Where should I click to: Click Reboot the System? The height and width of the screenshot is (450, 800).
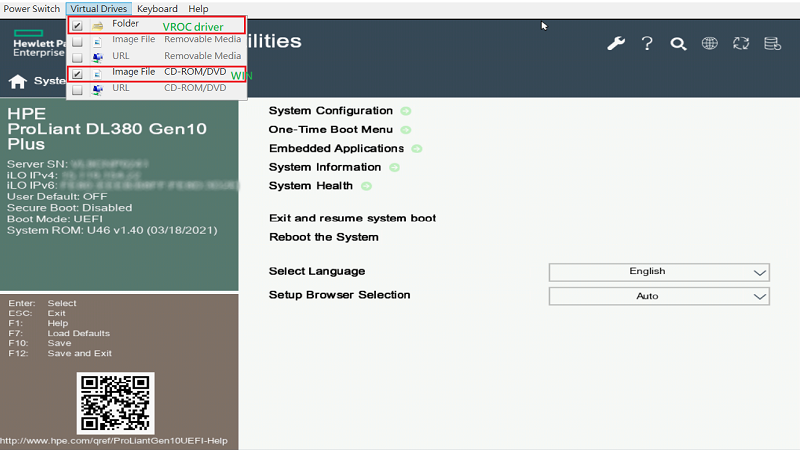click(323, 237)
